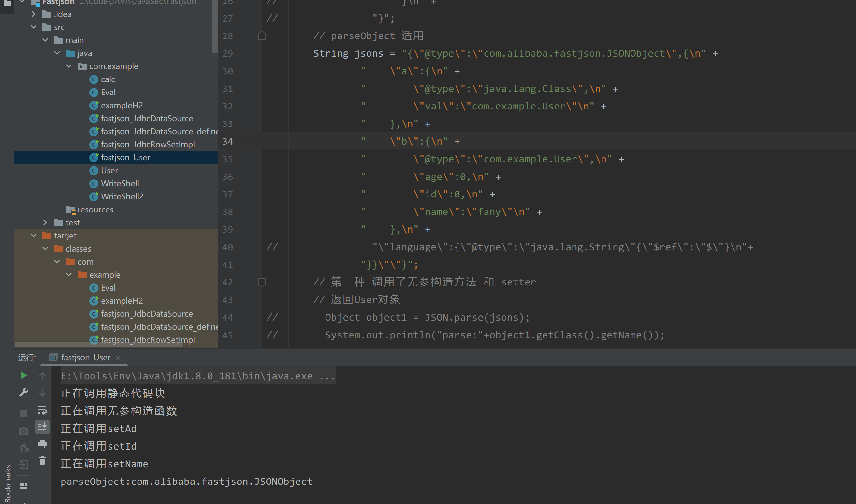
Task: Toggle soft-wrap in the console output
Action: point(42,410)
